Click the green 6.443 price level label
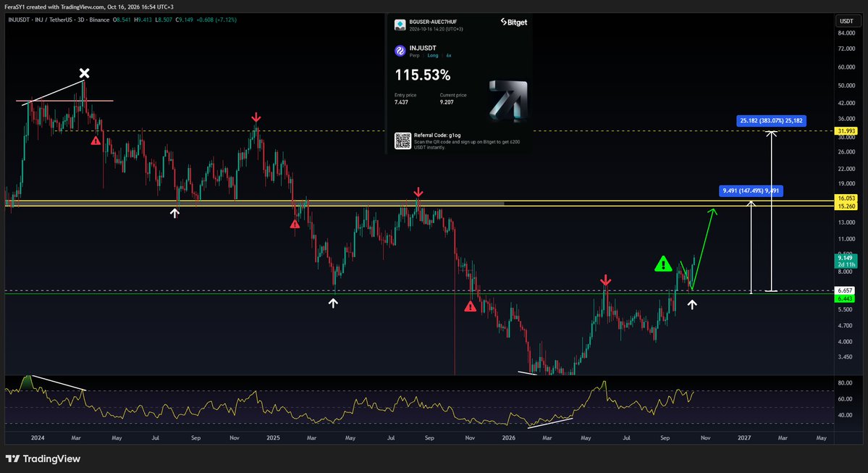 (845, 298)
